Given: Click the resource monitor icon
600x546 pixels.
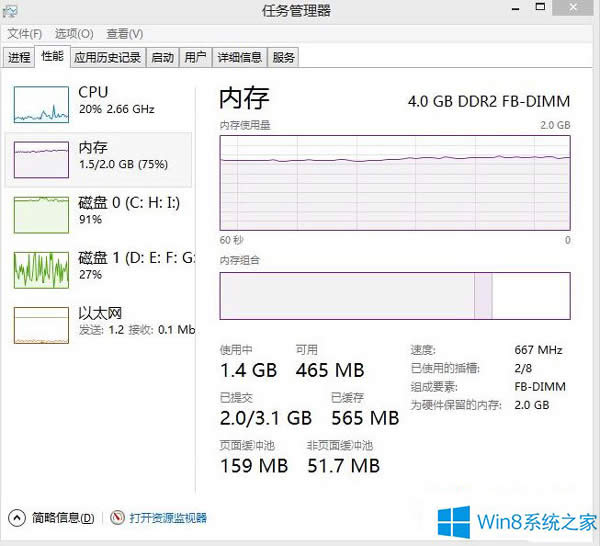Looking at the screenshot, I should coord(117,518).
